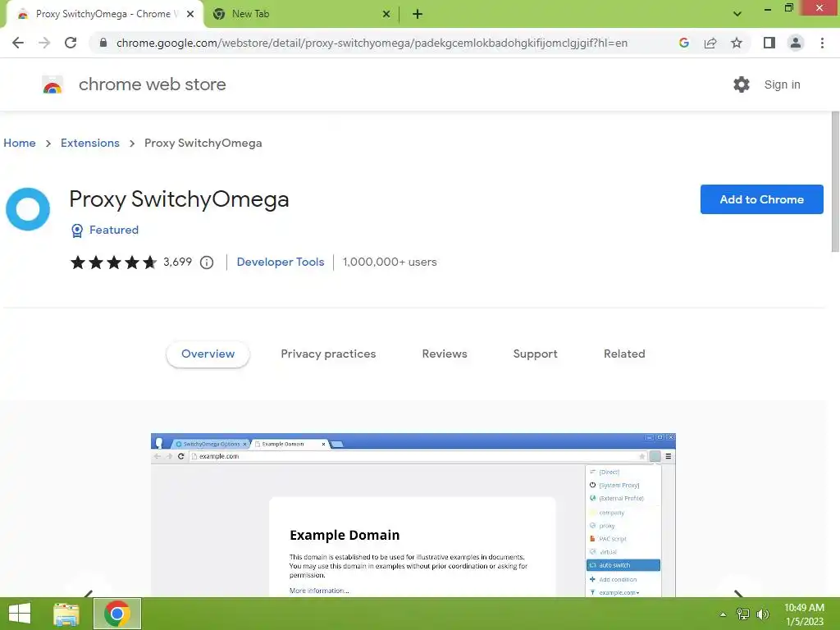
Task: Click the Google icon in address bar
Action: [684, 43]
